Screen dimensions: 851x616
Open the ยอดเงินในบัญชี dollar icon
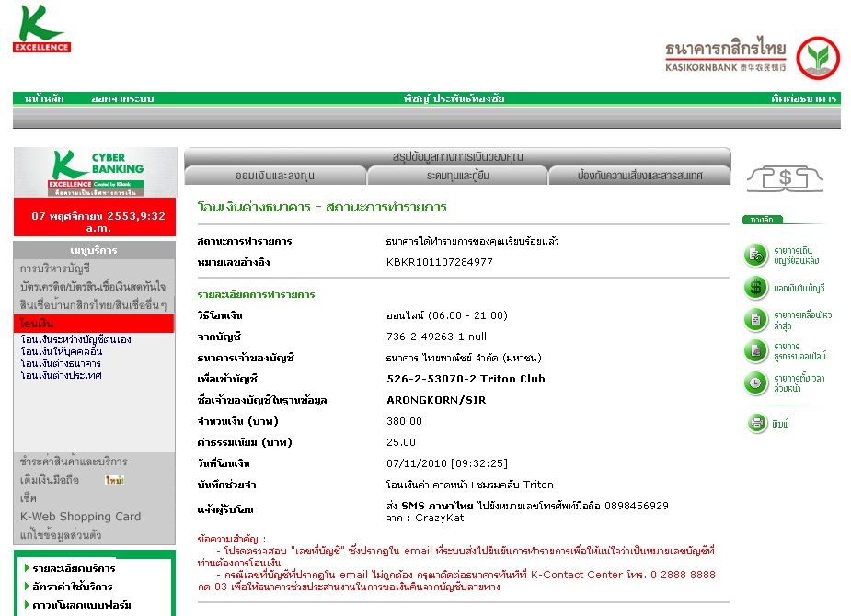pos(755,288)
